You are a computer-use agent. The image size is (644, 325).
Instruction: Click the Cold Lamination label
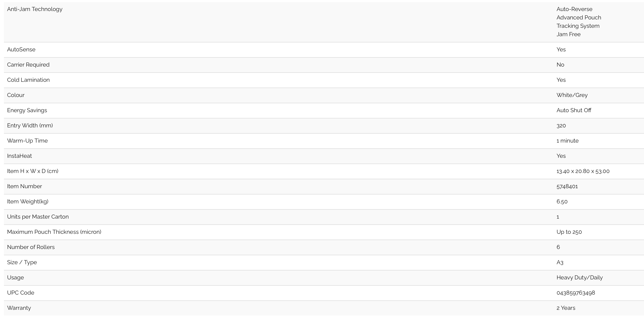pos(28,80)
